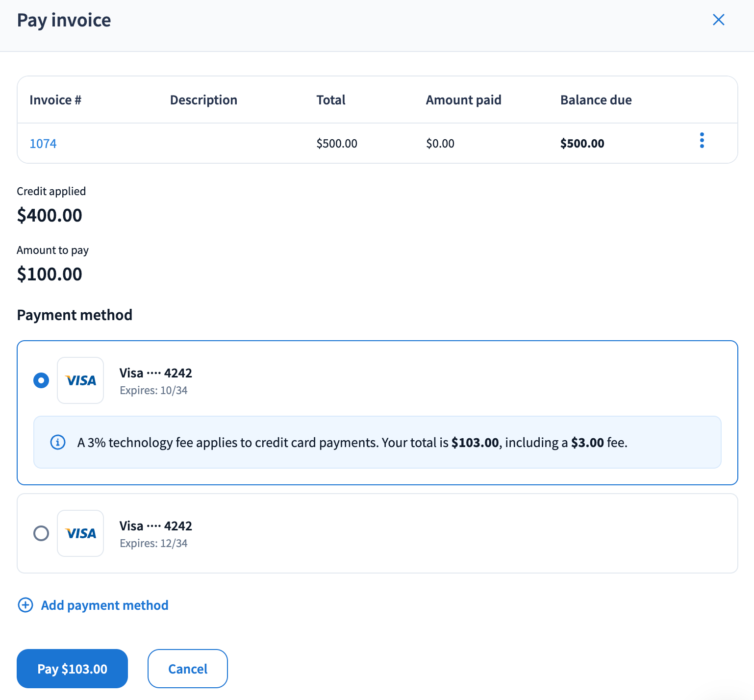754x700 pixels.
Task: Open invoice 1074 link
Action: click(43, 144)
